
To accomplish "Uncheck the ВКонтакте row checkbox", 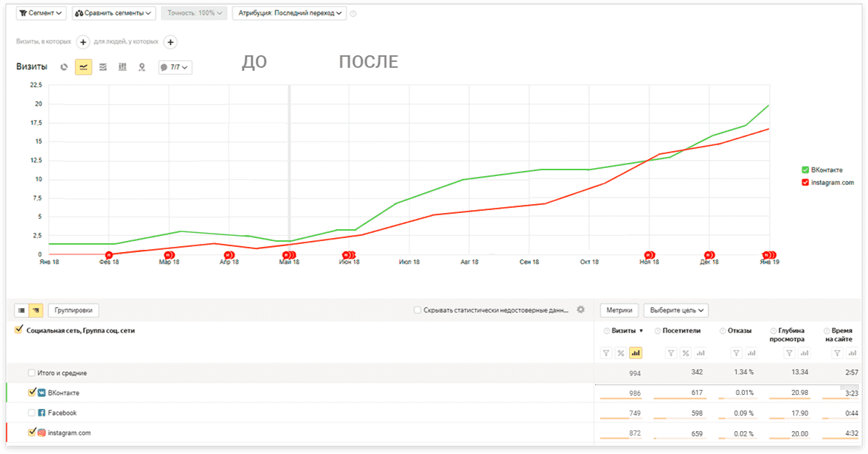I will [x=32, y=393].
